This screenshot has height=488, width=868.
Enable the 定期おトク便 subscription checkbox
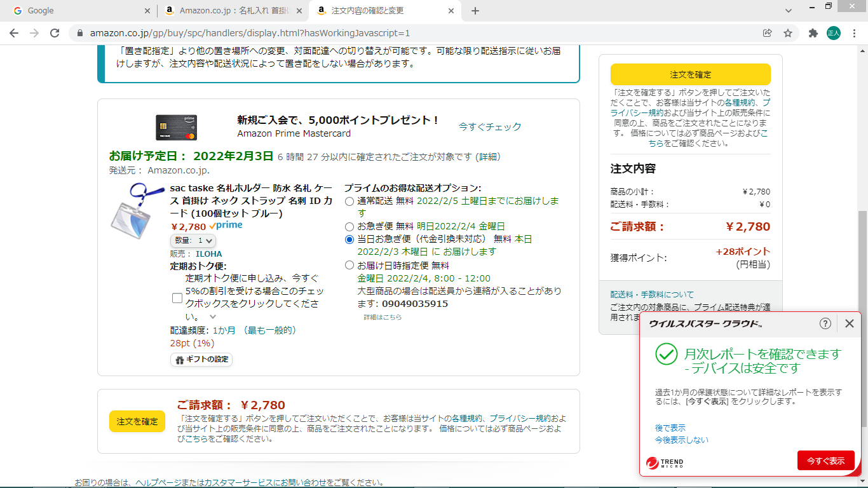[x=177, y=297]
